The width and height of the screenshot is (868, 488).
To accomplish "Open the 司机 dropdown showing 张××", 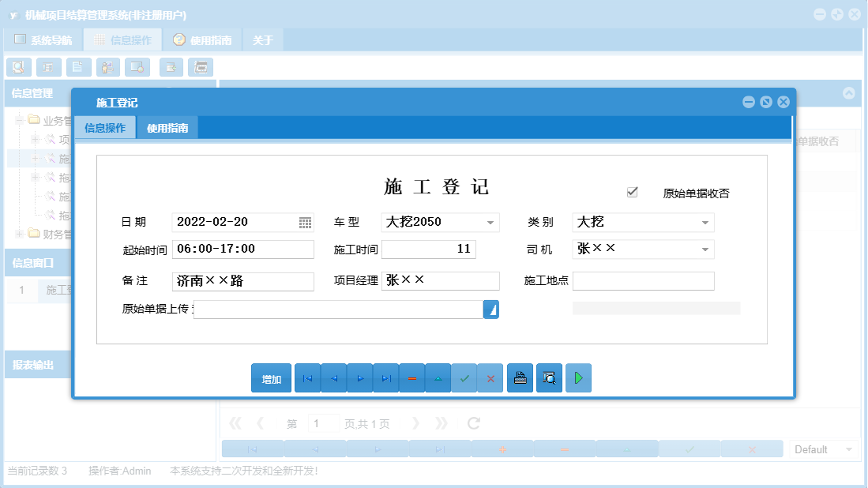I will 705,250.
